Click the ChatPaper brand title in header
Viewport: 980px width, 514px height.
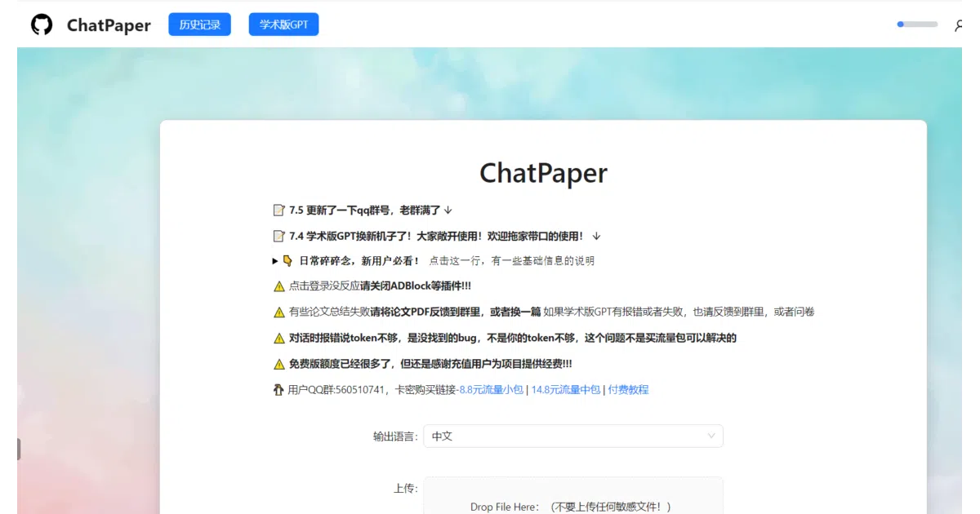click(x=109, y=25)
